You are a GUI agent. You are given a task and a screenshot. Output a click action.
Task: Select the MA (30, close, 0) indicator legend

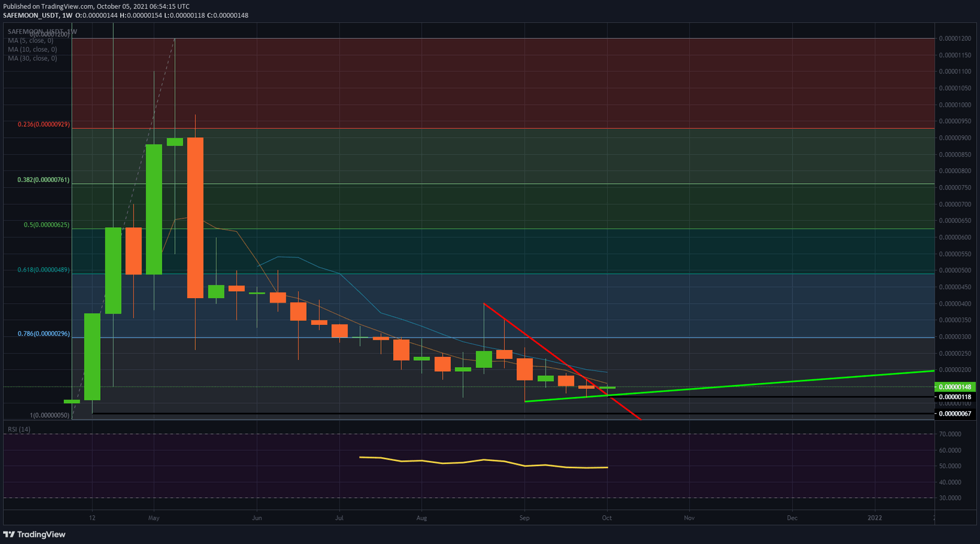click(x=31, y=57)
